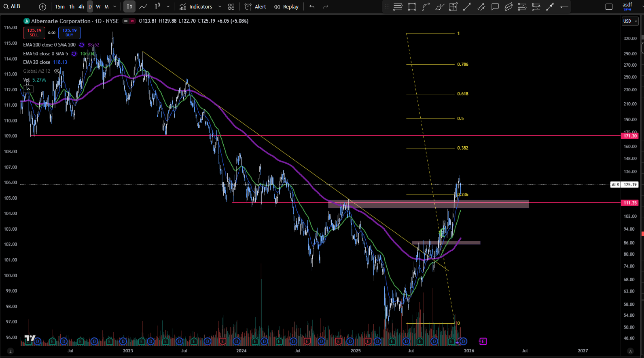Screen dimensions: 644x358
Task: Select the EMA 50 close indicator legend
Action: point(46,54)
